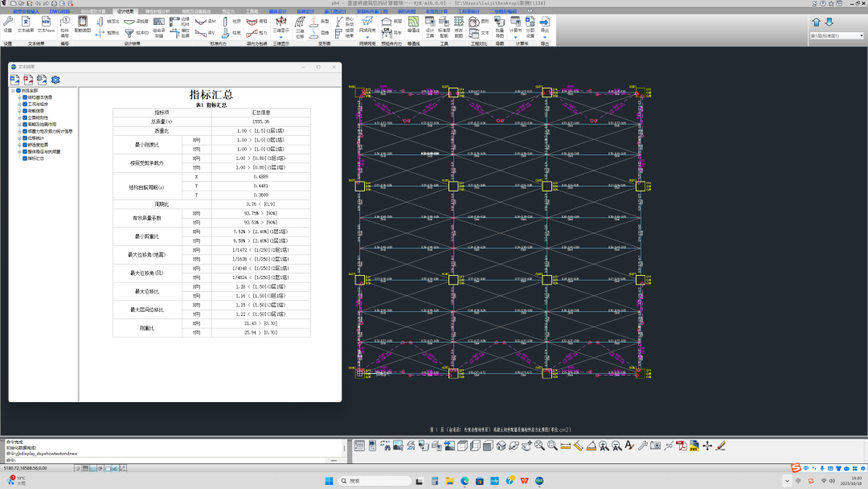This screenshot has height=489, width=868.
Task: Click the 柱顶 column top button
Action: pyautogui.click(x=232, y=21)
